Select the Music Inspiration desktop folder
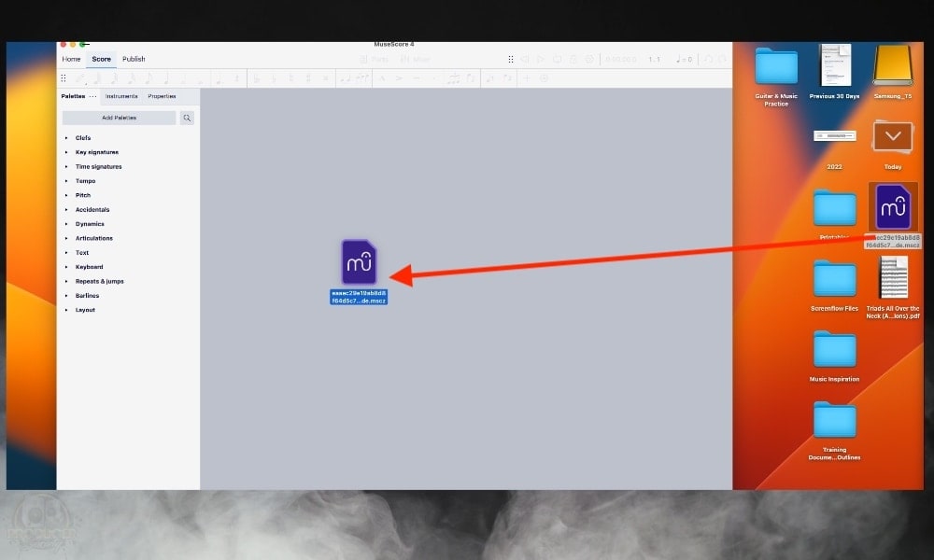The height and width of the screenshot is (560, 934). 834,357
